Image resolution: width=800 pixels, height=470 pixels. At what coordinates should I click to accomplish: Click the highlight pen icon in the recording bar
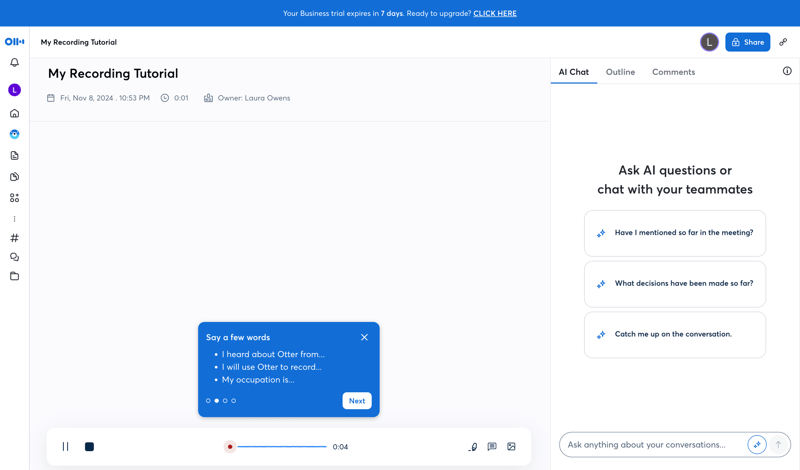pyautogui.click(x=473, y=447)
